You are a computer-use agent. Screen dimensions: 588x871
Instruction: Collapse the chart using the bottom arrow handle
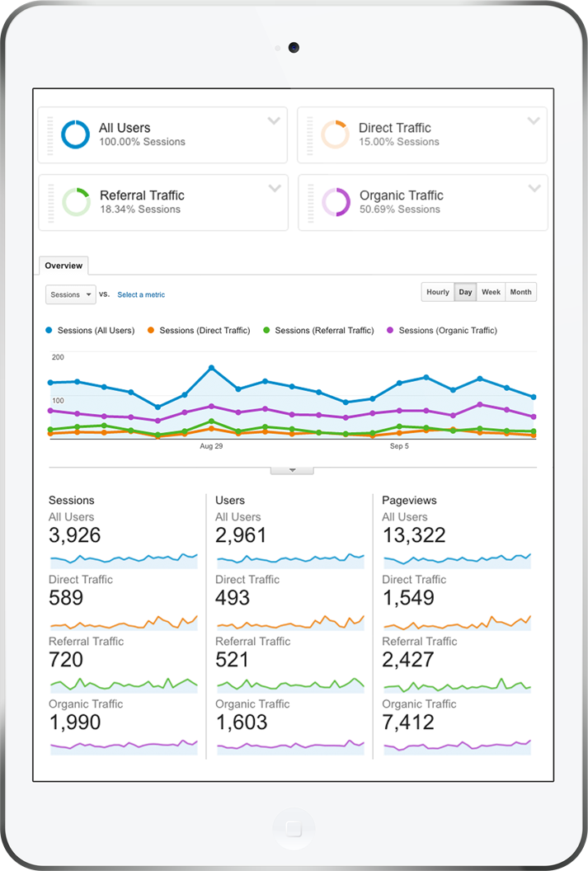point(292,470)
